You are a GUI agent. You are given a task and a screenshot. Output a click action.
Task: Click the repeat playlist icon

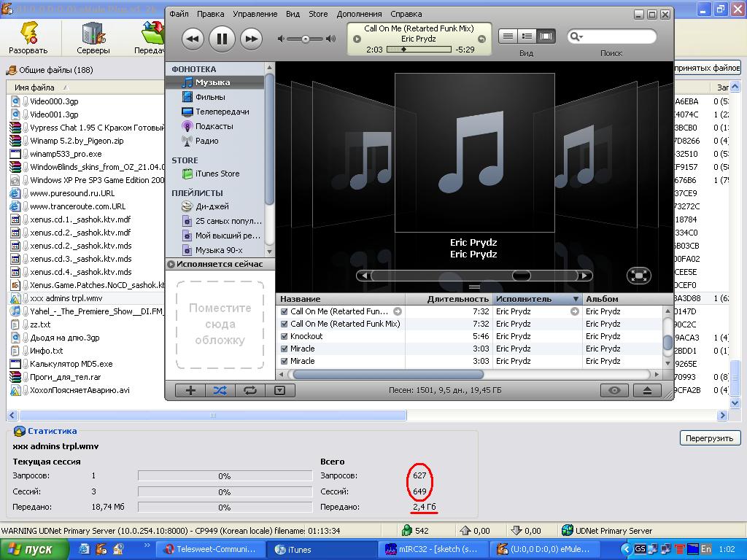click(250, 391)
